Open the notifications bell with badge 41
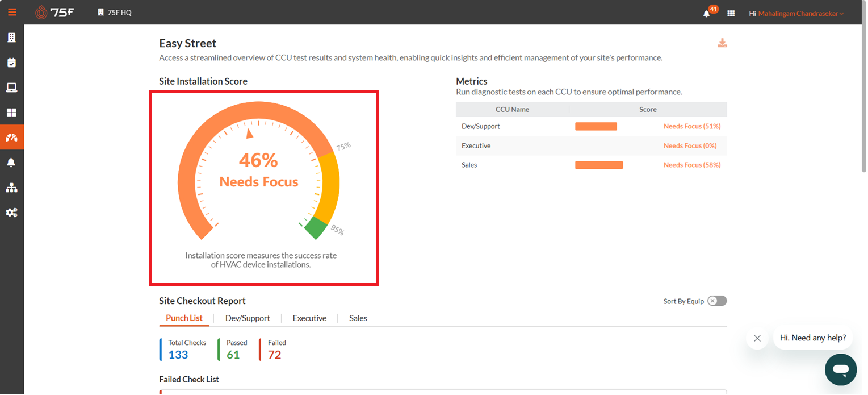Screen dimensions: 868x395 tap(707, 13)
